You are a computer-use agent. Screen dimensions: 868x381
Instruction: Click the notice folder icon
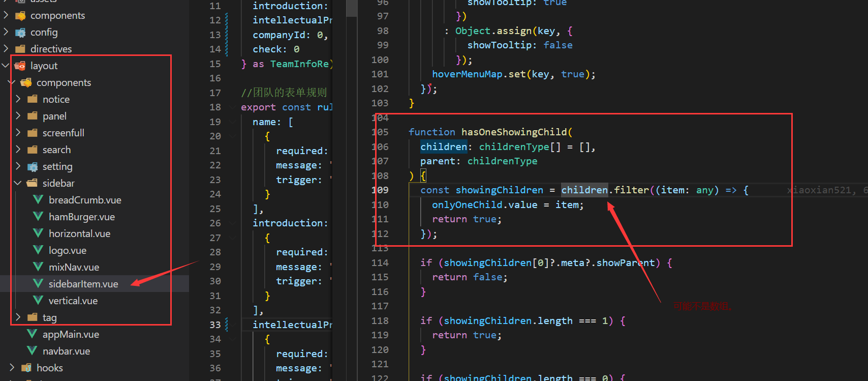33,100
